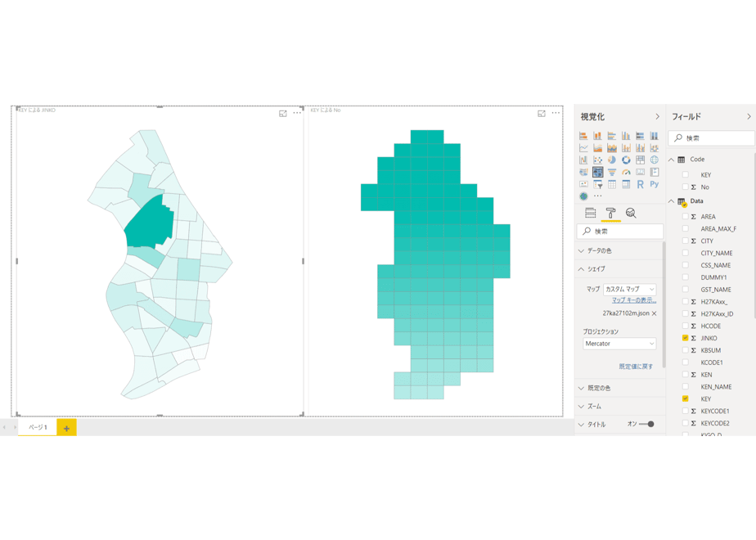Click the マップ キーの表示 link

[x=634, y=300]
